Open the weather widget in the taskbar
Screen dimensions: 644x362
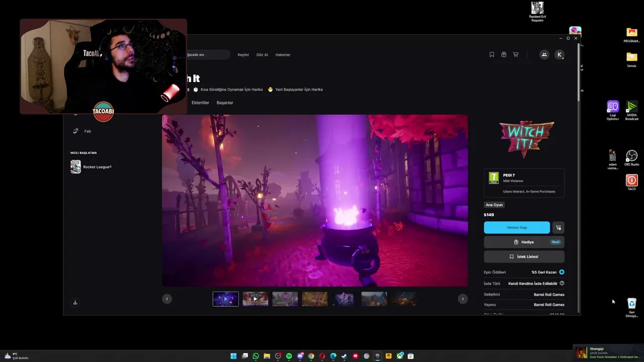(x=16, y=356)
